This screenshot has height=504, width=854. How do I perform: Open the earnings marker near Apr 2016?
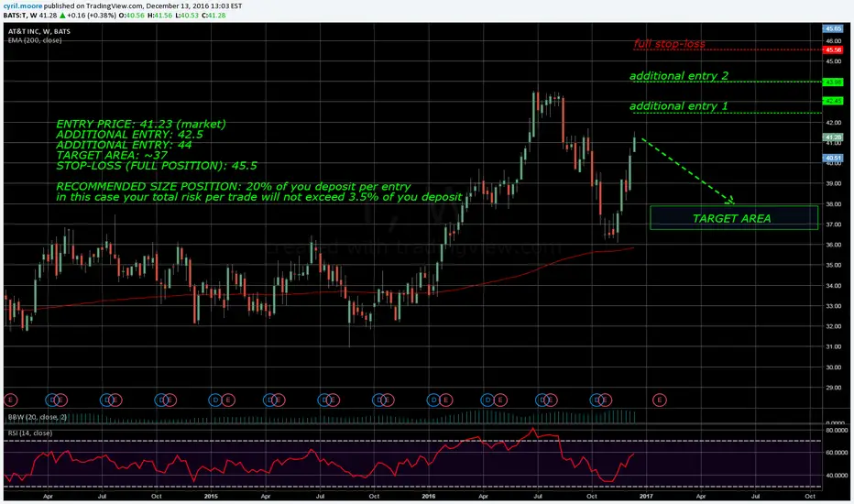point(500,400)
